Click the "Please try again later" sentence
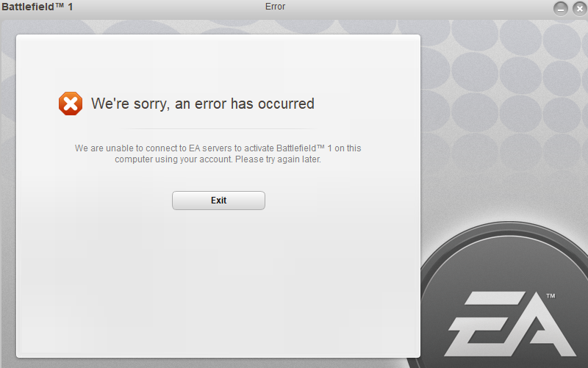 pos(278,159)
